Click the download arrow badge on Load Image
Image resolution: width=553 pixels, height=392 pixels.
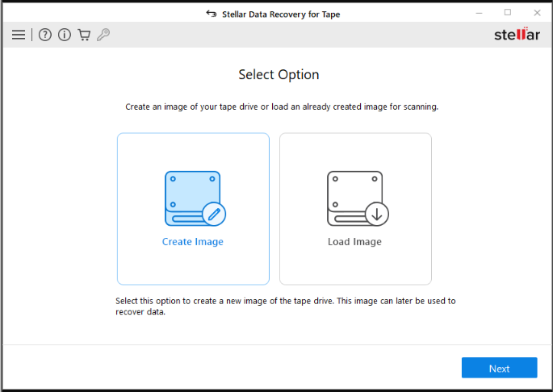(377, 214)
